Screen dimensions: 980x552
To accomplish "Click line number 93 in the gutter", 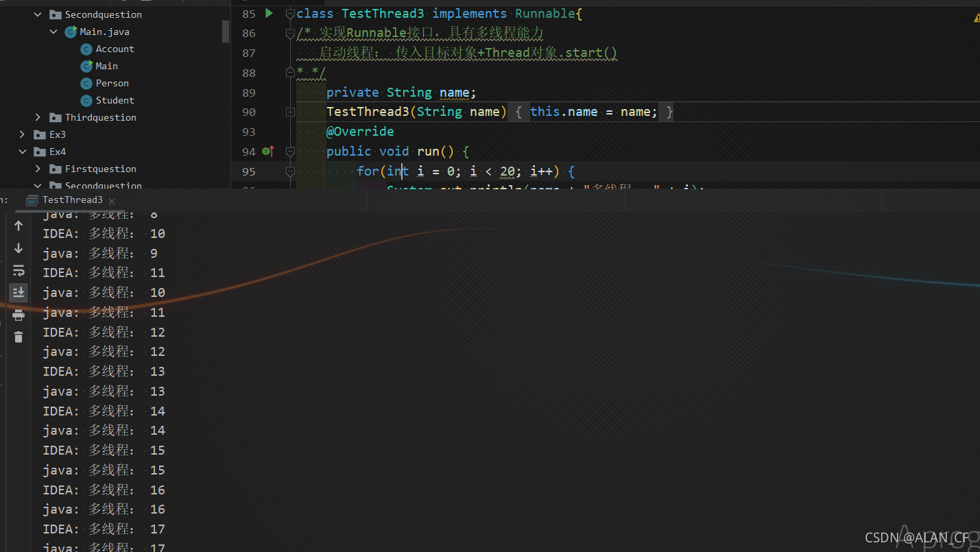I will (249, 132).
